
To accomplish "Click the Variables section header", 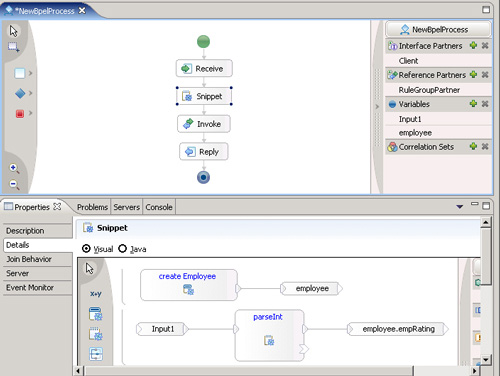I will (414, 104).
